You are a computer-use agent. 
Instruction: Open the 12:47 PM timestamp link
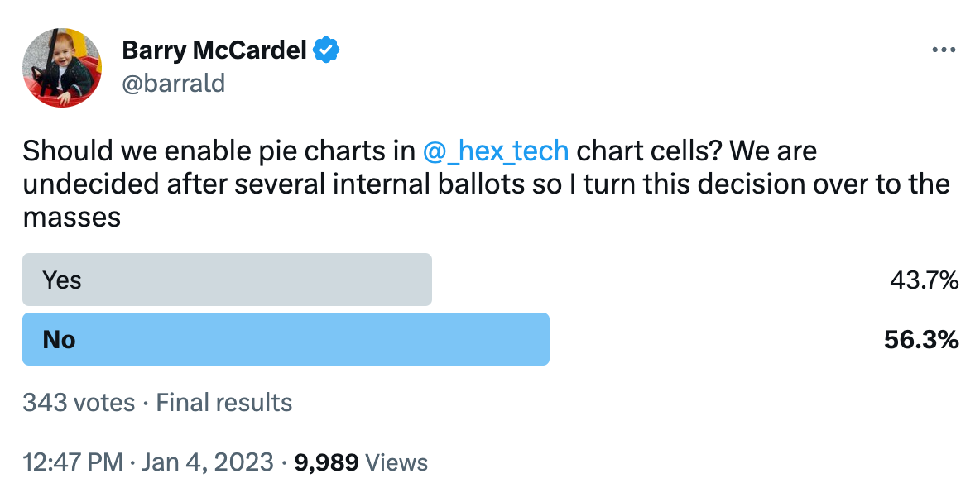tap(73, 462)
